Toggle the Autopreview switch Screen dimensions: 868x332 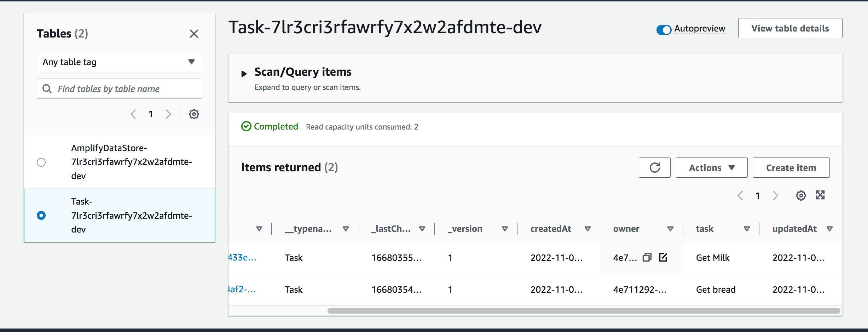pos(664,30)
